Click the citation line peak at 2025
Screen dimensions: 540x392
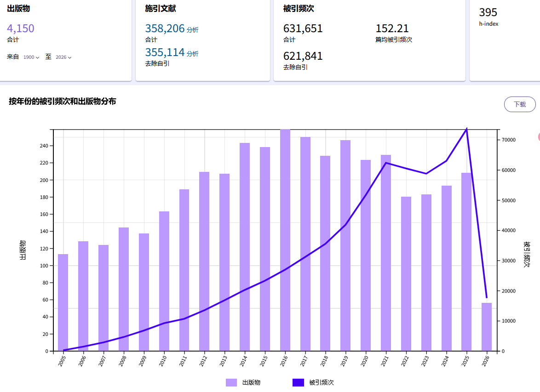click(x=466, y=129)
